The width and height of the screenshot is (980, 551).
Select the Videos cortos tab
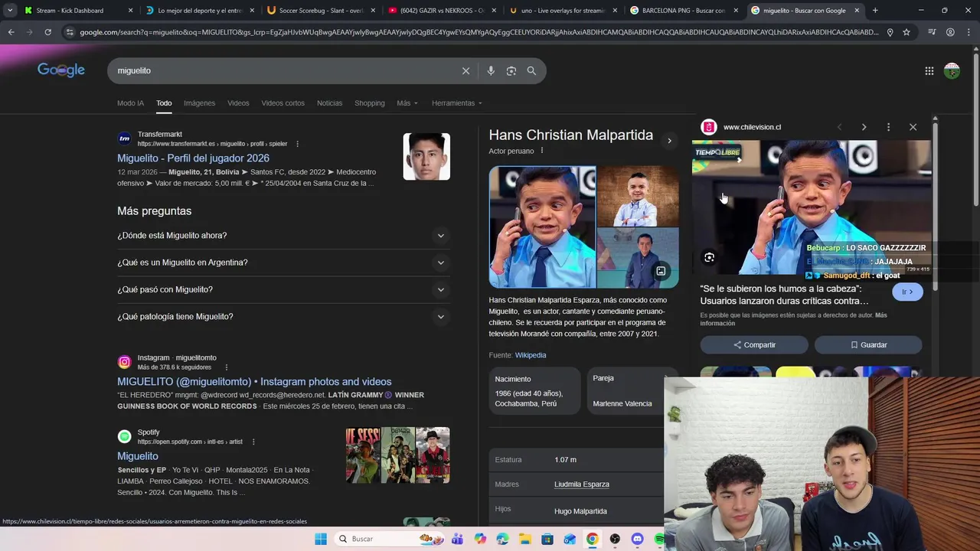click(x=283, y=103)
